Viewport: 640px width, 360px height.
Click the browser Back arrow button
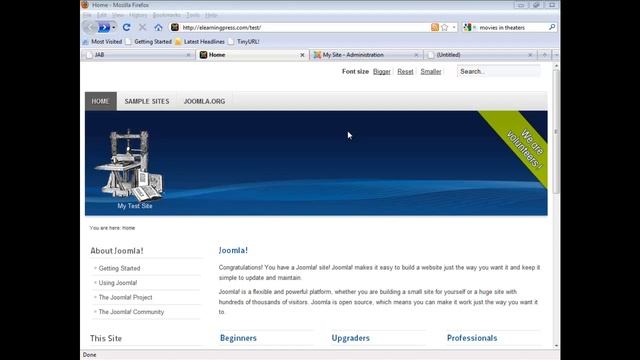[x=90, y=27]
